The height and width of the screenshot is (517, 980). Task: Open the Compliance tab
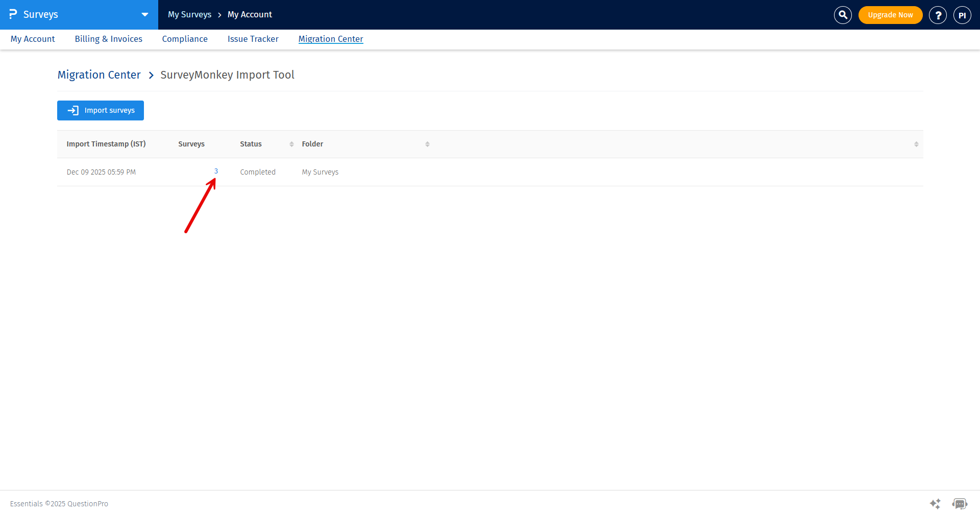[x=185, y=39]
